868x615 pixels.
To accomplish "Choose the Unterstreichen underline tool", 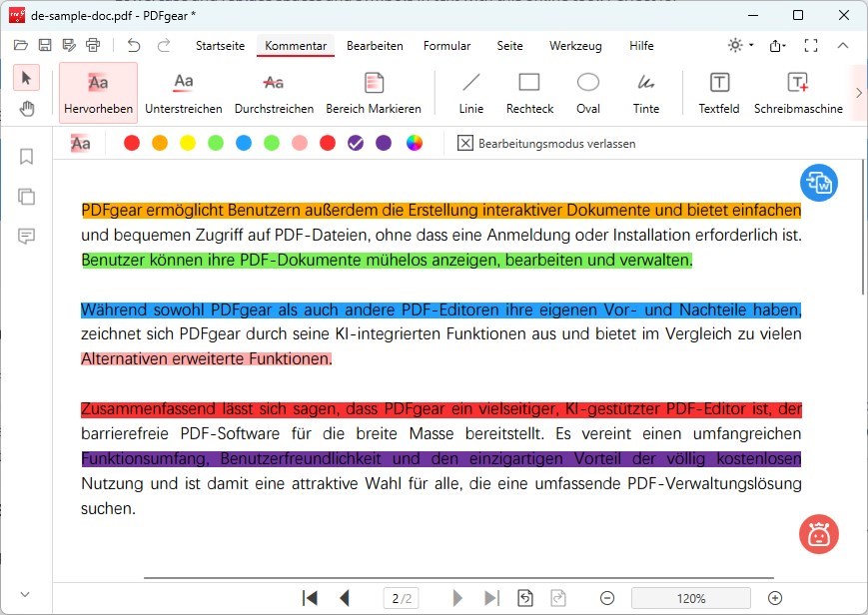I will [x=184, y=93].
